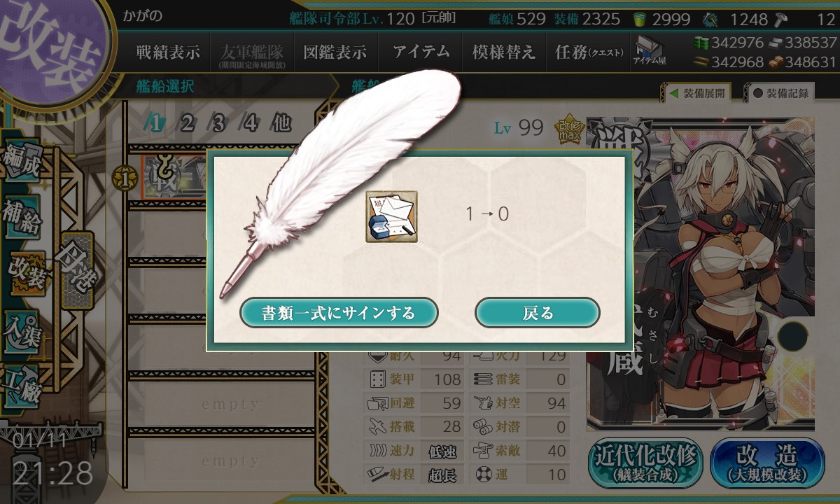Open the 模様替え furniture menu item
840x504 pixels.
click(503, 52)
